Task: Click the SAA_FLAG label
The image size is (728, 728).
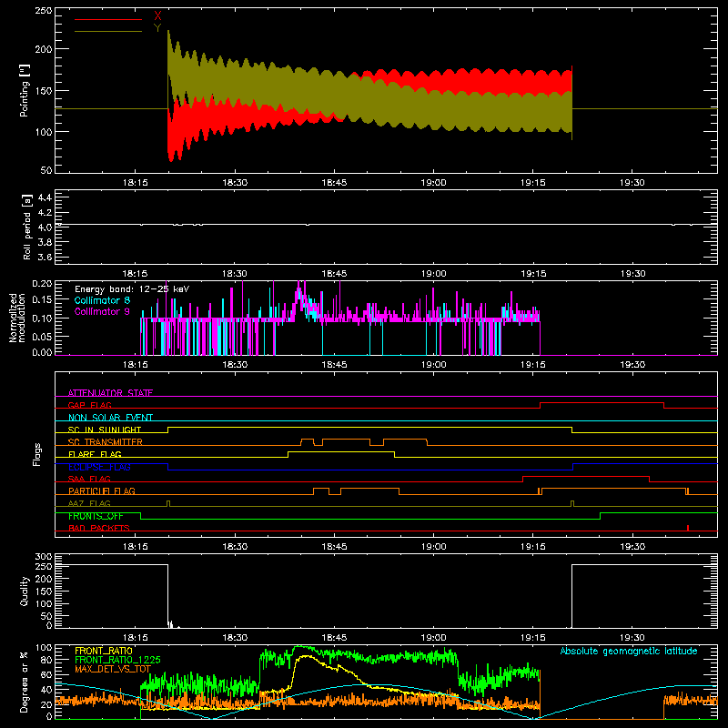Action: click(x=89, y=479)
